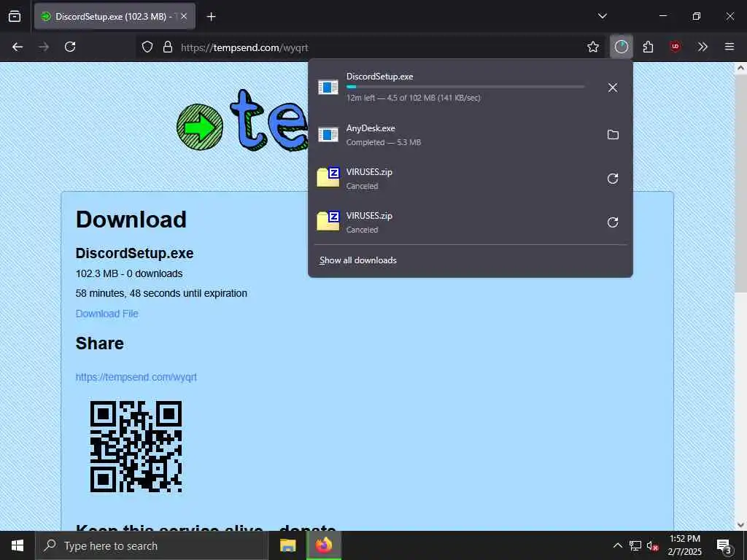Click the QR code image
The image size is (747, 560).
click(x=136, y=446)
